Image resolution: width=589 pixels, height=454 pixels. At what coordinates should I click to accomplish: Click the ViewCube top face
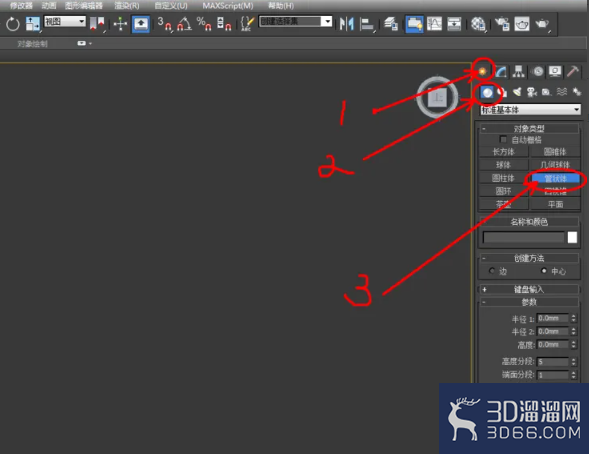pyautogui.click(x=438, y=98)
